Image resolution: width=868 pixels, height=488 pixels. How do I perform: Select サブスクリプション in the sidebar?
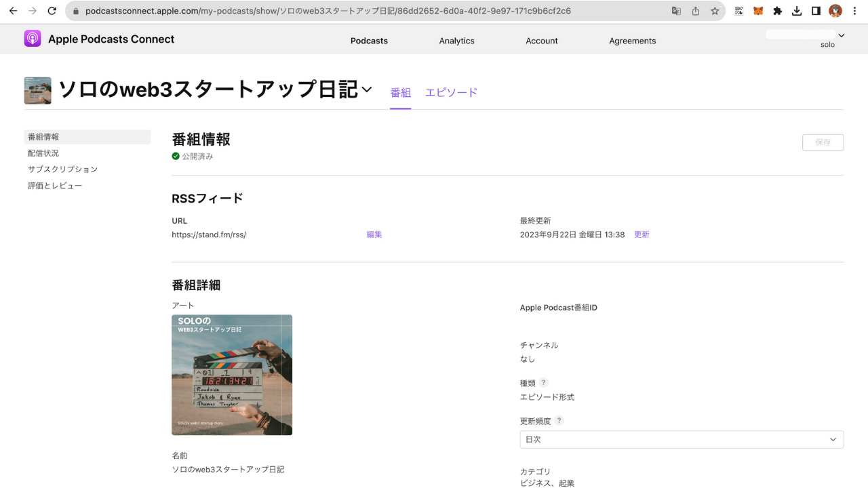tap(62, 169)
